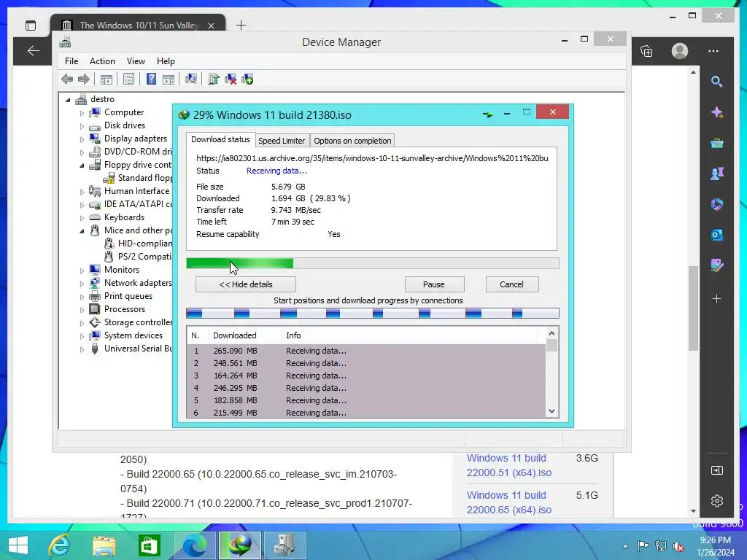Collapse the destro root node

pos(68,100)
